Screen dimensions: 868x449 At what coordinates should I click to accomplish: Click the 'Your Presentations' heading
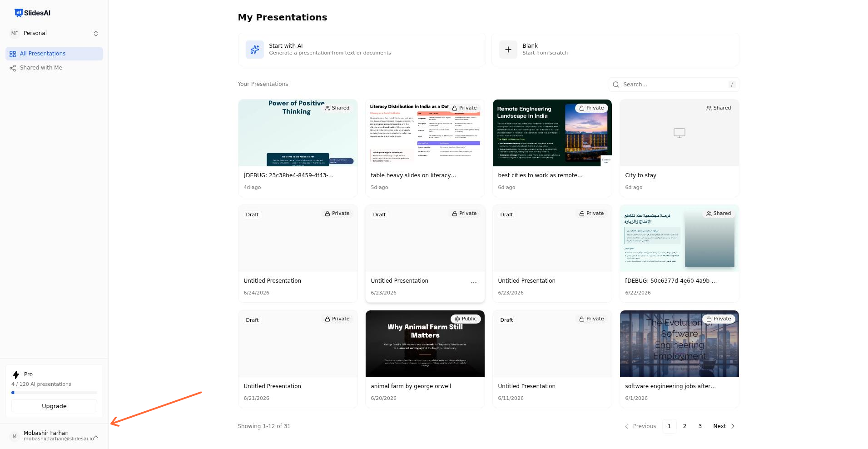[x=263, y=84]
